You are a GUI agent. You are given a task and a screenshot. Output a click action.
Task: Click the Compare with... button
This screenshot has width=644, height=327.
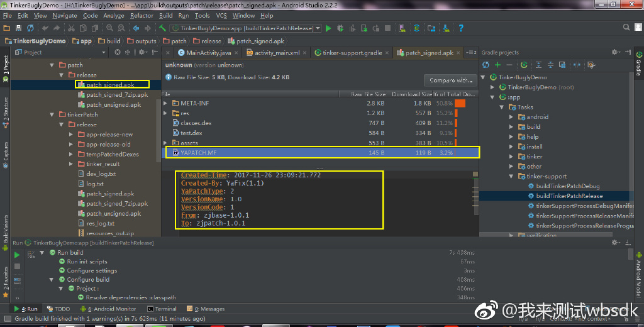tap(450, 80)
